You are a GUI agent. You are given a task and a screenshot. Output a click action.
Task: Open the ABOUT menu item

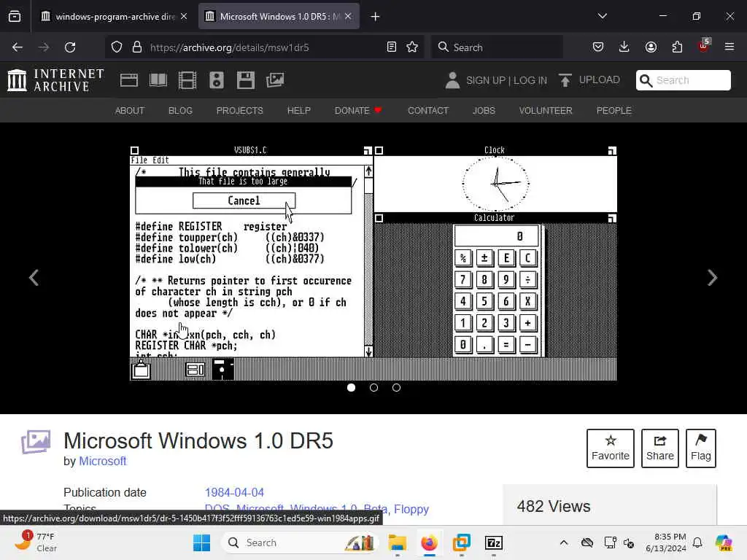point(130,111)
